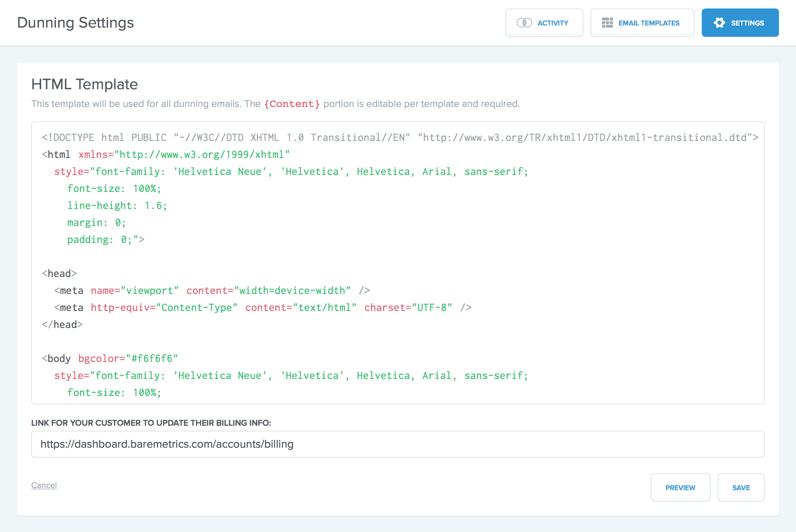
Task: Place the cursor on the html xmlns line
Action: 166,154
